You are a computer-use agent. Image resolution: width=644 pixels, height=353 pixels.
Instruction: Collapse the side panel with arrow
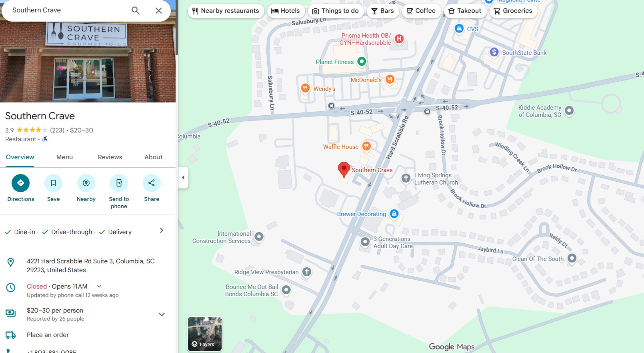point(183,177)
